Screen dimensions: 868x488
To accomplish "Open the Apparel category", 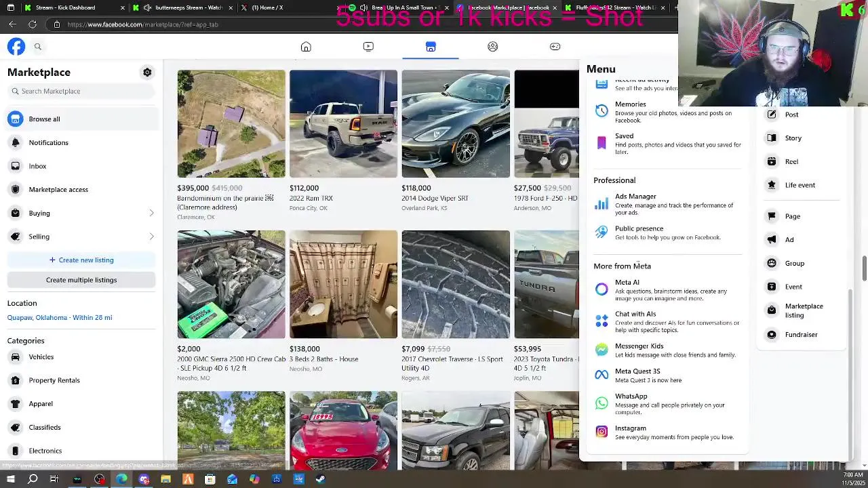I will (81, 403).
